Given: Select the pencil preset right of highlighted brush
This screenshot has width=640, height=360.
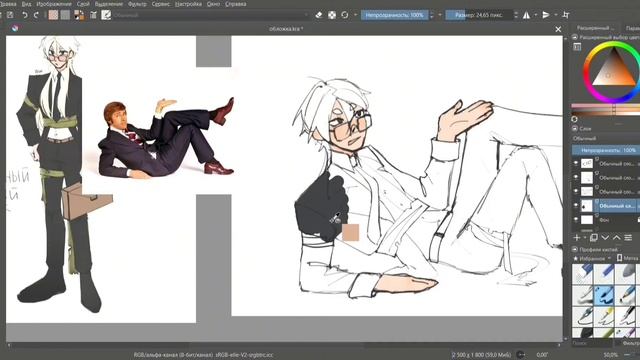Looking at the screenshot, I should pos(625,295).
